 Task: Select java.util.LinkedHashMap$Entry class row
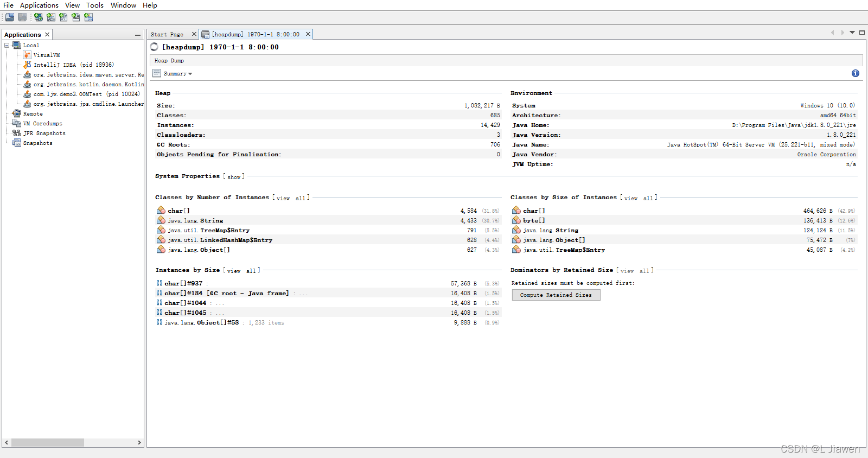pyautogui.click(x=329, y=240)
